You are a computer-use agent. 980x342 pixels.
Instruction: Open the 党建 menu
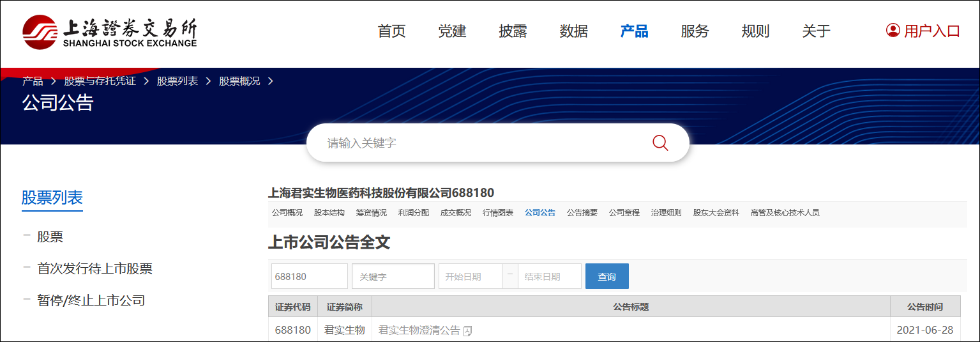tap(453, 31)
